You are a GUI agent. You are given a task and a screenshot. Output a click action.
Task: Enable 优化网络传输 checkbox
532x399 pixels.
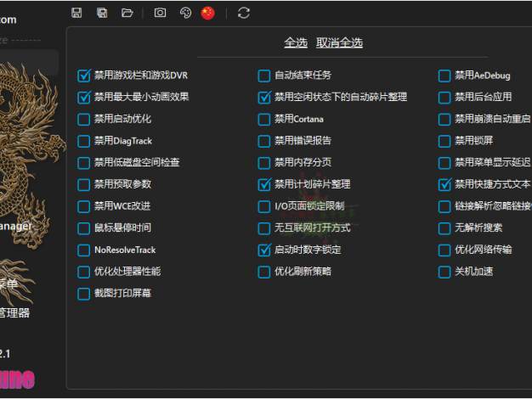(x=444, y=250)
